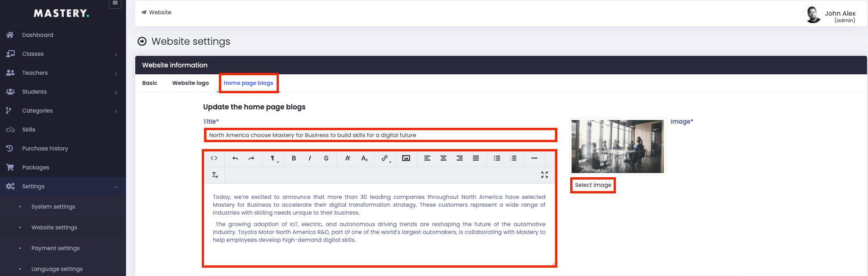868x276 pixels.
Task: Open paragraph format dropdown in editor
Action: point(273,158)
